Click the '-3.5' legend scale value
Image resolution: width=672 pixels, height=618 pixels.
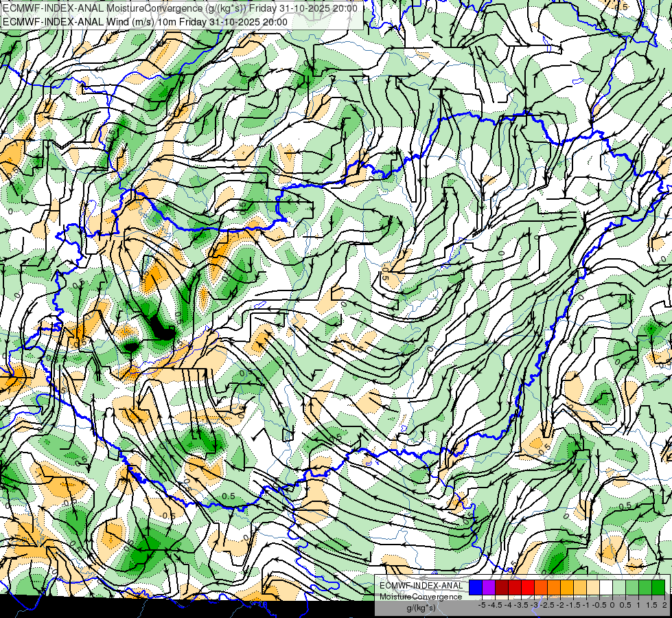[521, 605]
